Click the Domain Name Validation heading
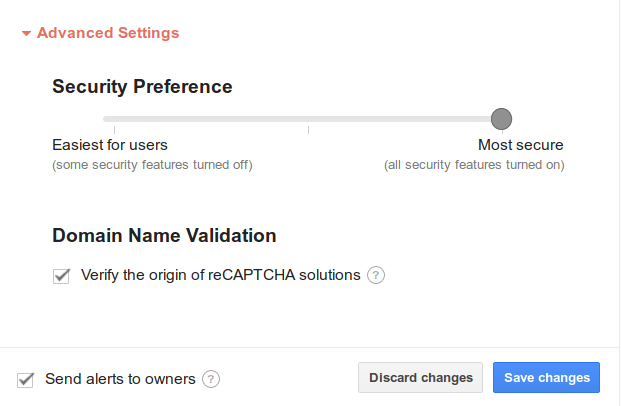This screenshot has width=621, height=406. point(164,237)
